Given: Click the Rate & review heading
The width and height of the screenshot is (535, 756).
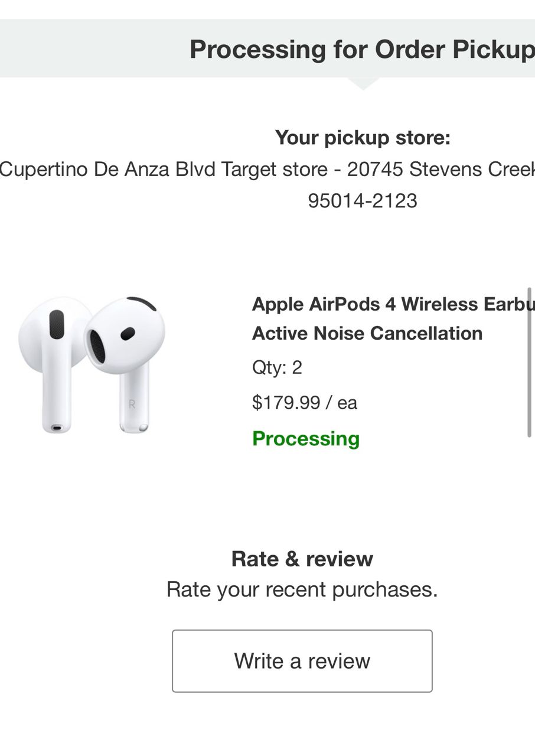Looking at the screenshot, I should coord(302,559).
